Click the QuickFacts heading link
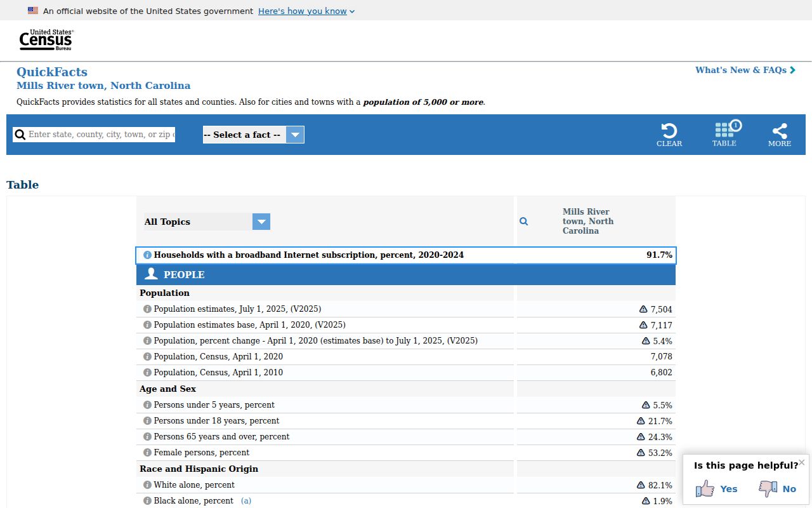The height and width of the screenshot is (508, 812). pos(52,72)
